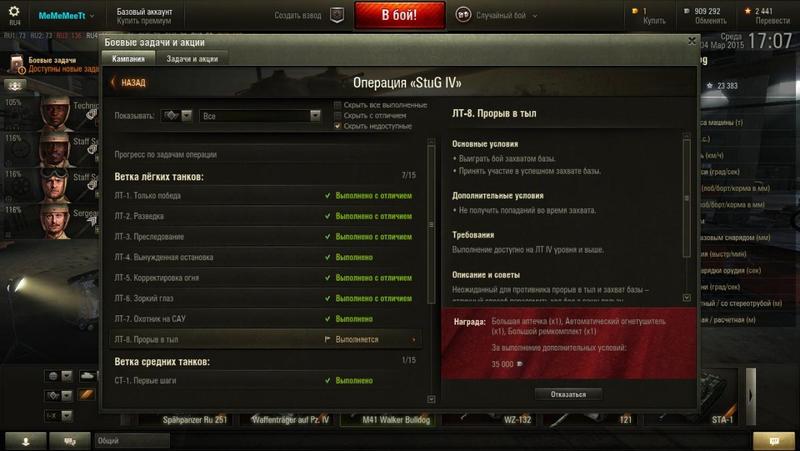The width and height of the screenshot is (800, 451).
Task: Click the download arrow icon at the bottom left
Action: click(26, 441)
